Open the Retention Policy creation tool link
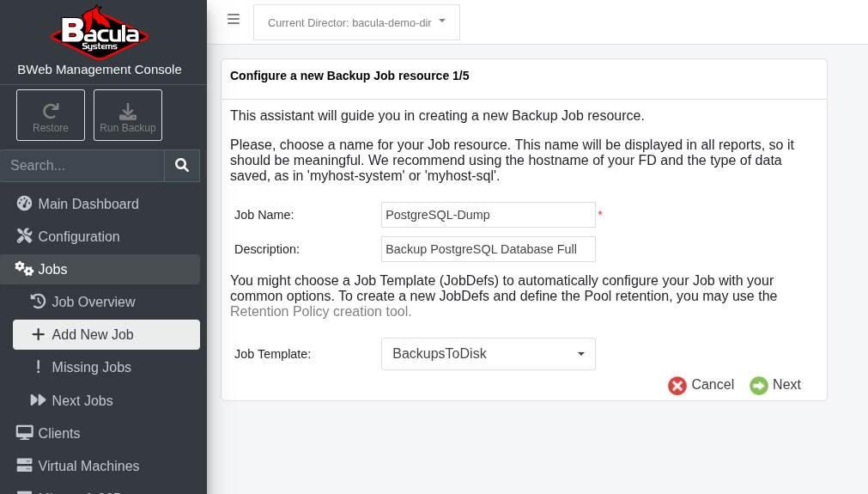 tap(320, 311)
